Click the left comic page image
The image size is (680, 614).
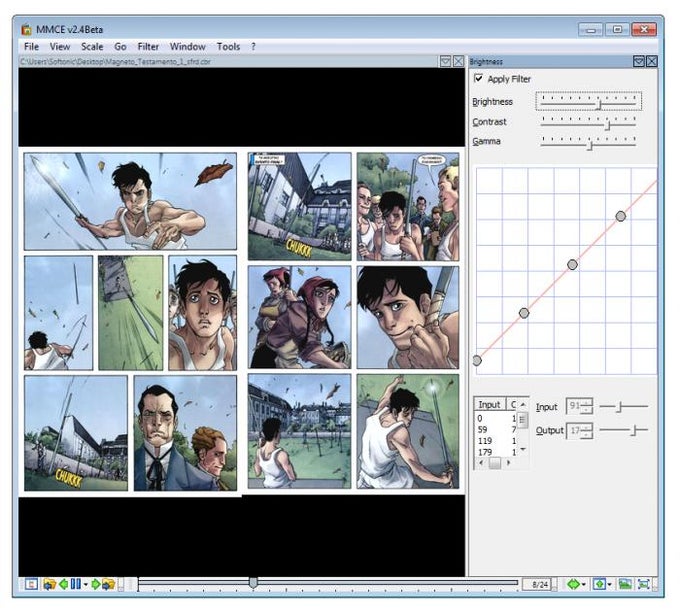coord(130,322)
